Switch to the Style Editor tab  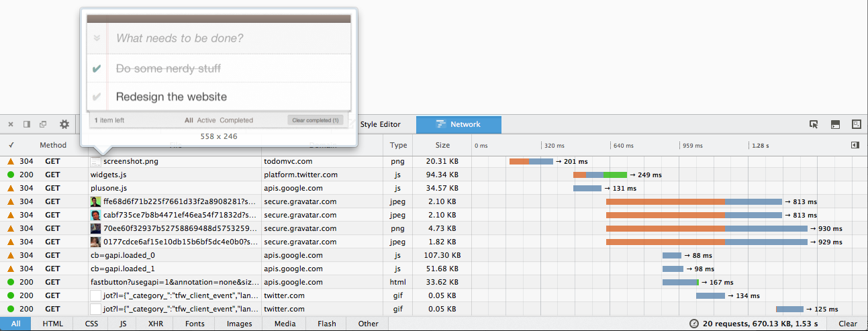point(380,124)
